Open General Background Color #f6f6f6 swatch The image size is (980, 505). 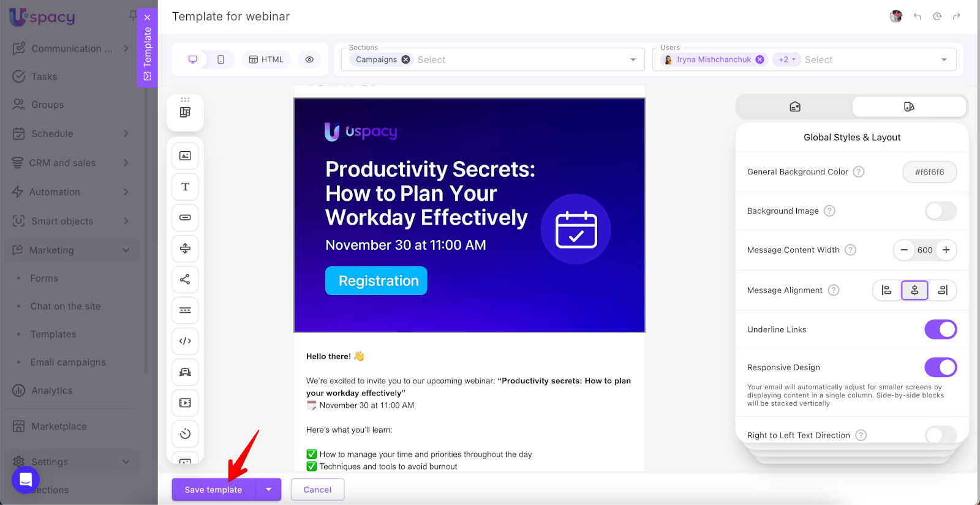929,172
